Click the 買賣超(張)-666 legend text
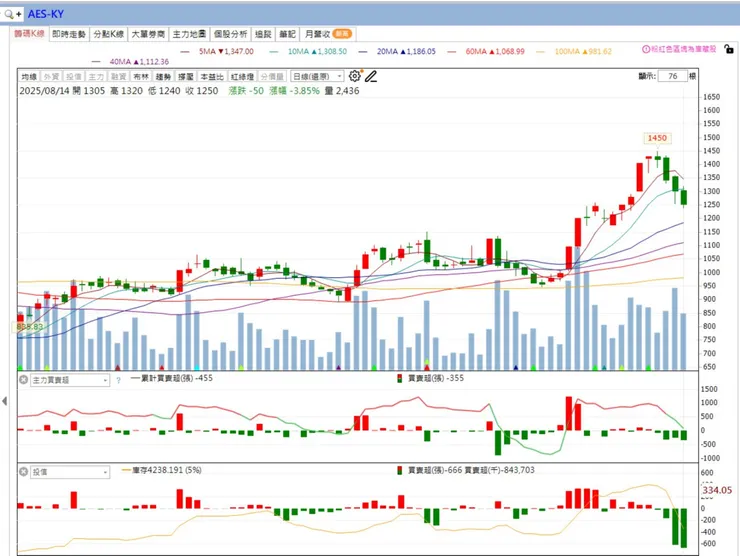Viewport: 740px width, 556px height. [x=435, y=470]
